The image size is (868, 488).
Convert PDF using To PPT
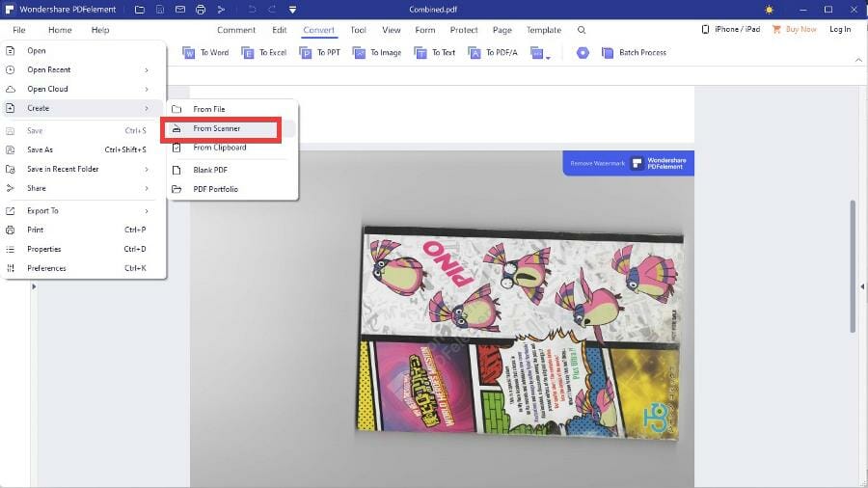tap(319, 53)
